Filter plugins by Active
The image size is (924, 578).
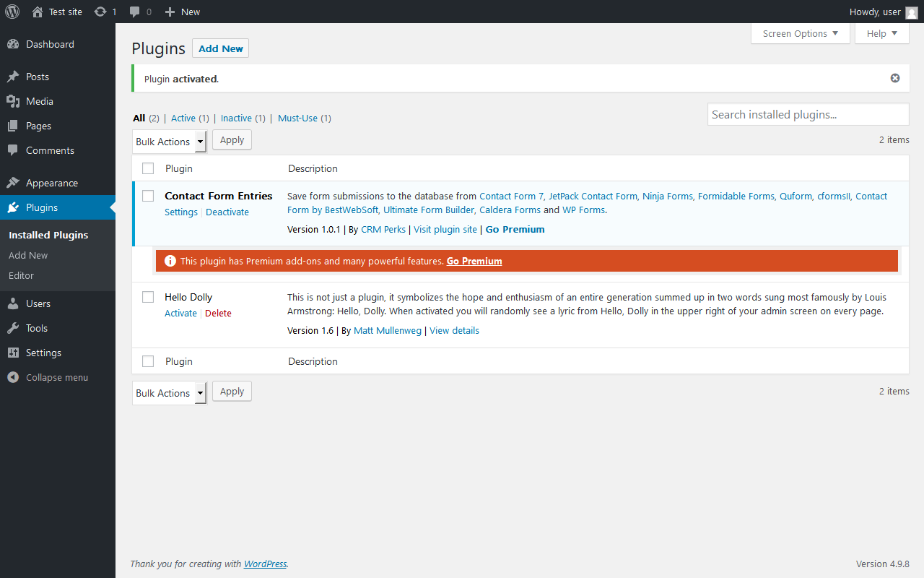pos(183,118)
